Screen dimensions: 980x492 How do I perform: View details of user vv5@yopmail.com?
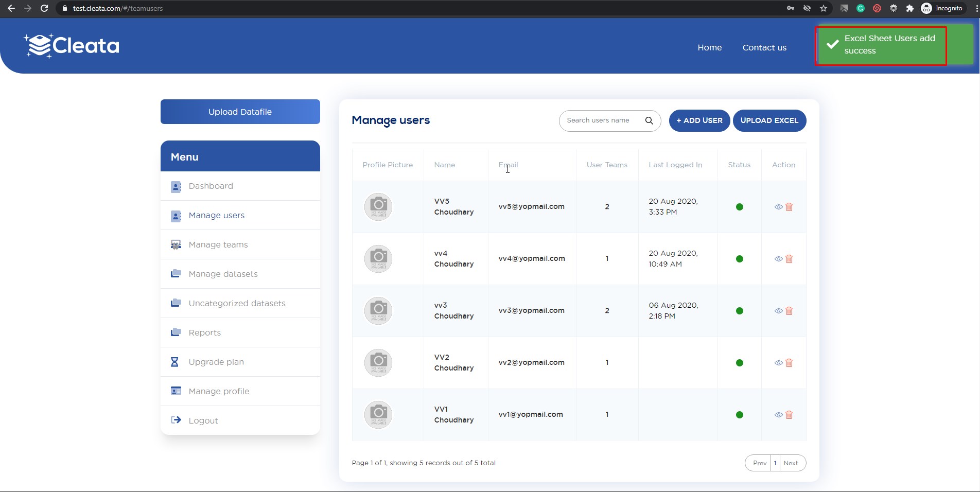click(x=778, y=207)
